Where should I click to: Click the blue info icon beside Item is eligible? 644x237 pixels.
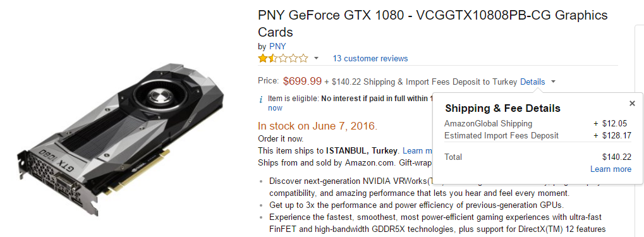point(260,99)
